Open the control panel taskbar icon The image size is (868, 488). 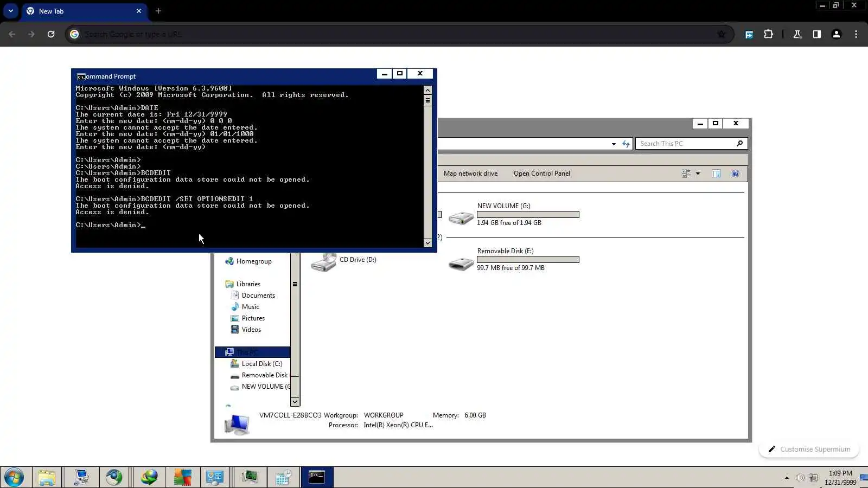pyautogui.click(x=215, y=478)
